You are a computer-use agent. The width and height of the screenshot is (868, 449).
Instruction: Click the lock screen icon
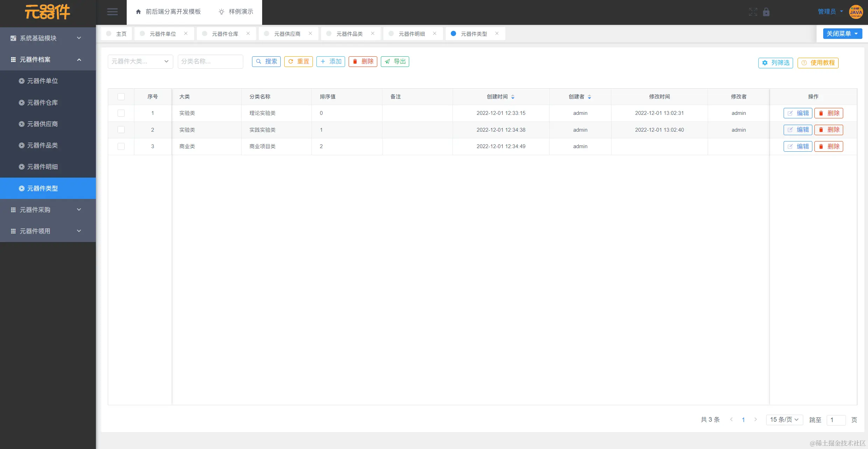tap(766, 12)
